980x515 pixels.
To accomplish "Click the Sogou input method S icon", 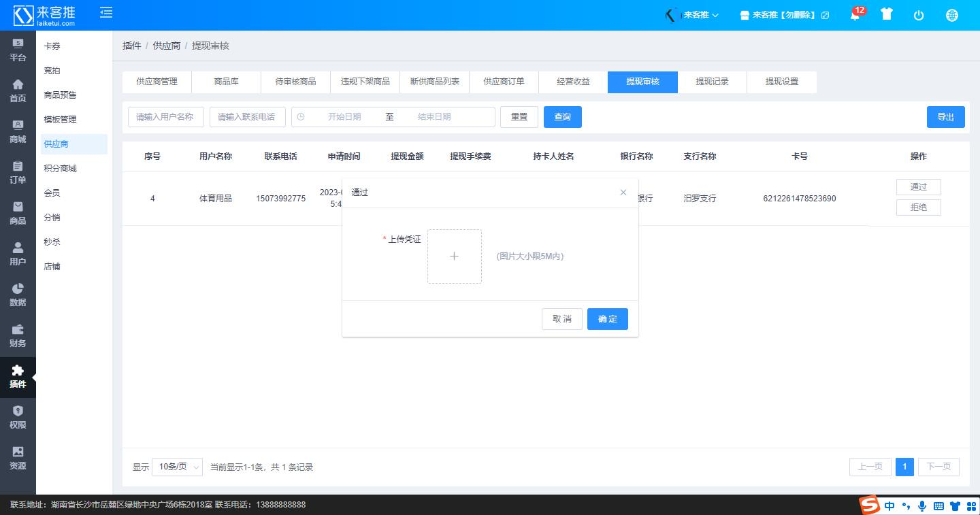I will [869, 505].
